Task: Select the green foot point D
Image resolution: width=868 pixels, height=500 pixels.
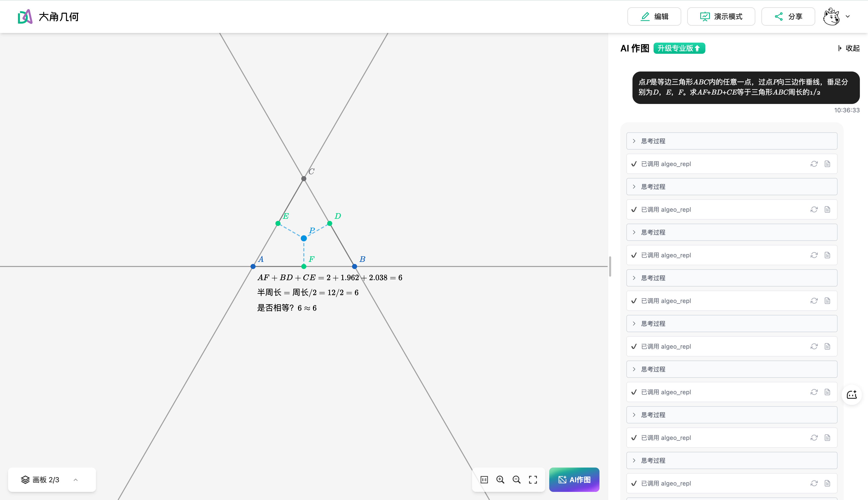Action: point(329,224)
